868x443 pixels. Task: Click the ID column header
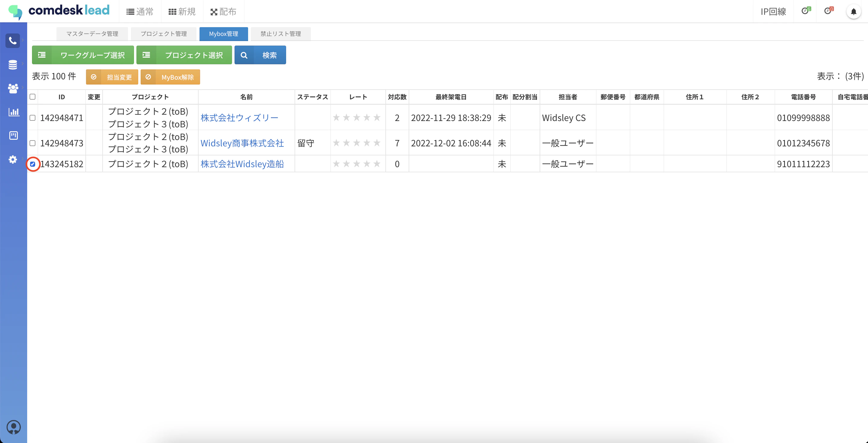pyautogui.click(x=62, y=97)
